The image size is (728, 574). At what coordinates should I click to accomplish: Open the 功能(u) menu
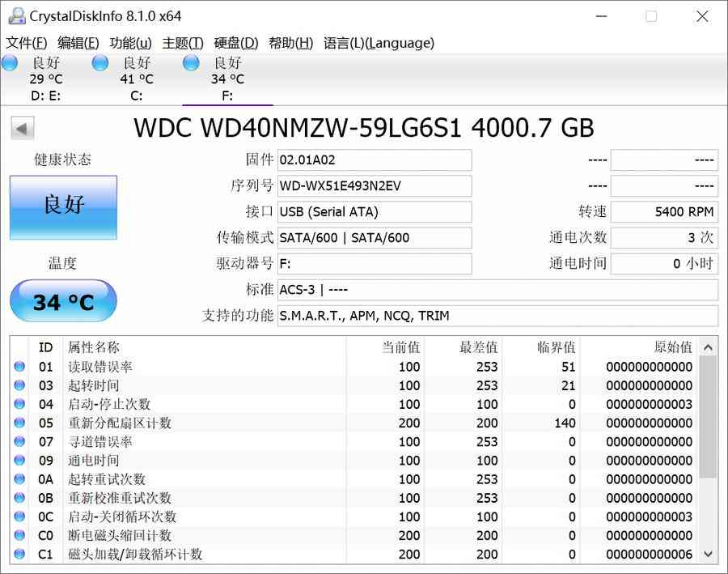point(130,43)
